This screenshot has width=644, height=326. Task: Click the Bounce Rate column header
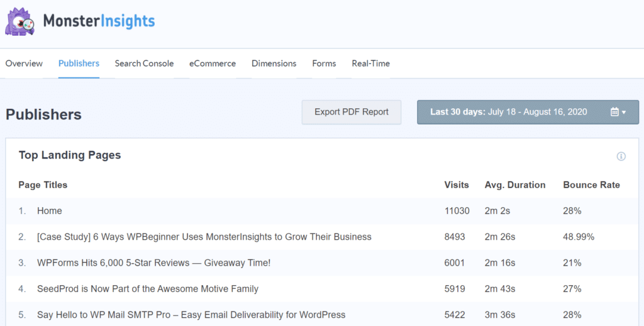[x=591, y=185]
